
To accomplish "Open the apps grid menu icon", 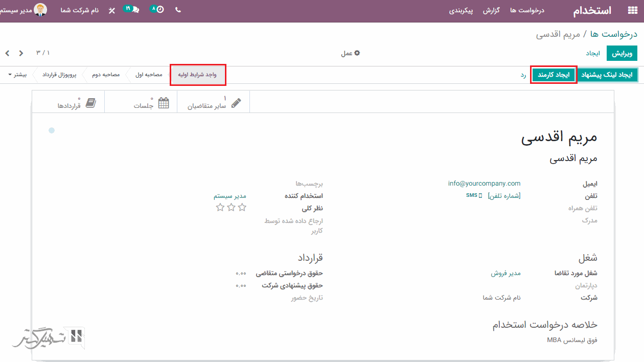I will coord(632,11).
